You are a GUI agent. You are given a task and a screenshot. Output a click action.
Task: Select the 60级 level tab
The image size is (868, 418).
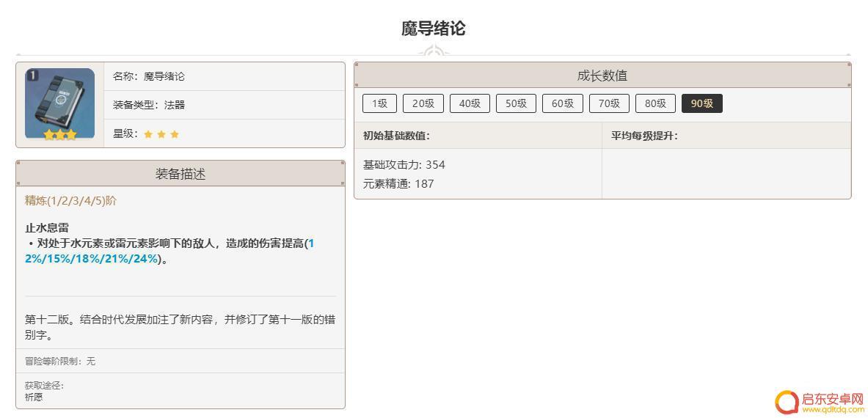[563, 103]
